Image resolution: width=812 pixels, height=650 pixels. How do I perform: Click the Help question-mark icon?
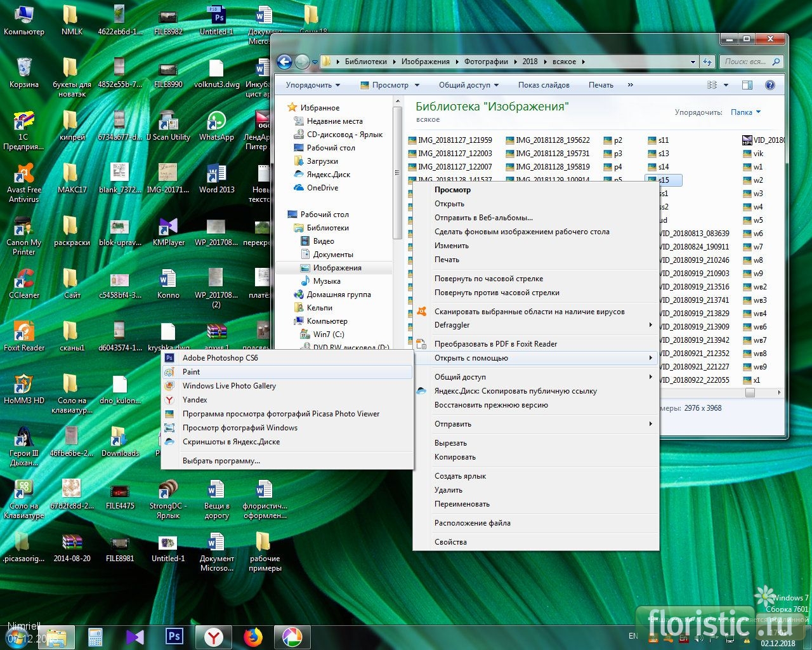(x=769, y=85)
